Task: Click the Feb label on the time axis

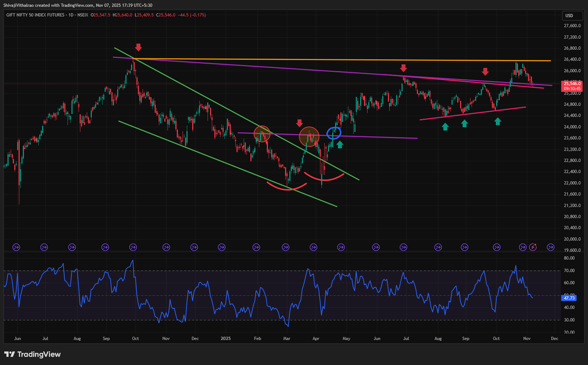Action: [258, 339]
